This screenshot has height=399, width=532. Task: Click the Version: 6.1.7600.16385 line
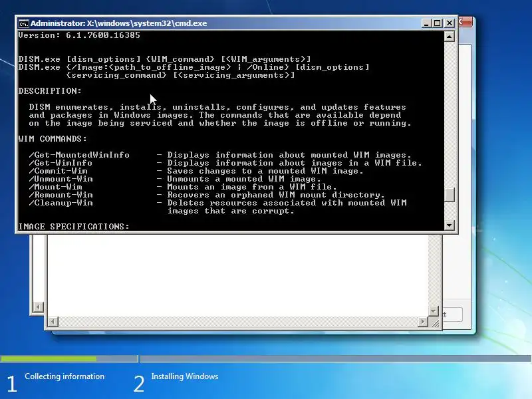point(79,35)
